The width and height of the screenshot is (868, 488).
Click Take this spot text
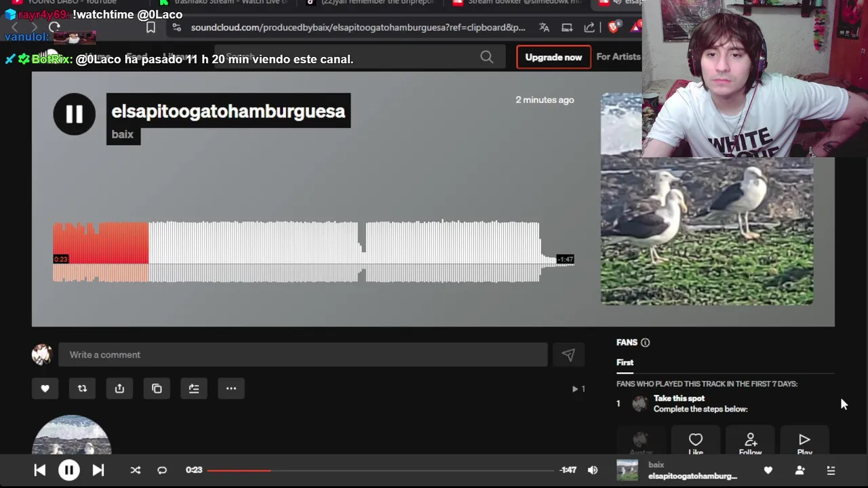click(679, 399)
